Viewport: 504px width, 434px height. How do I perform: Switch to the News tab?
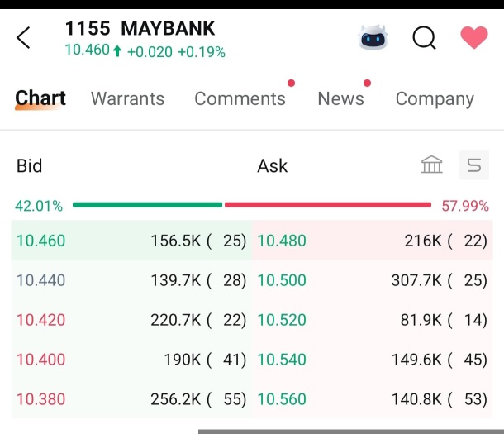340,98
